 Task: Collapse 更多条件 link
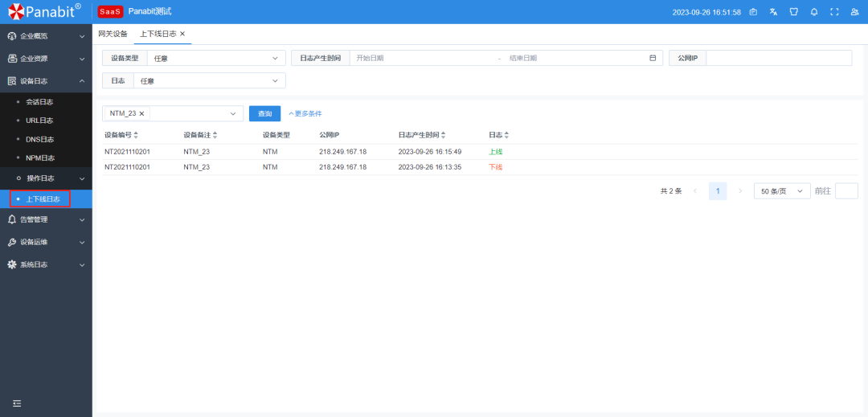point(305,113)
